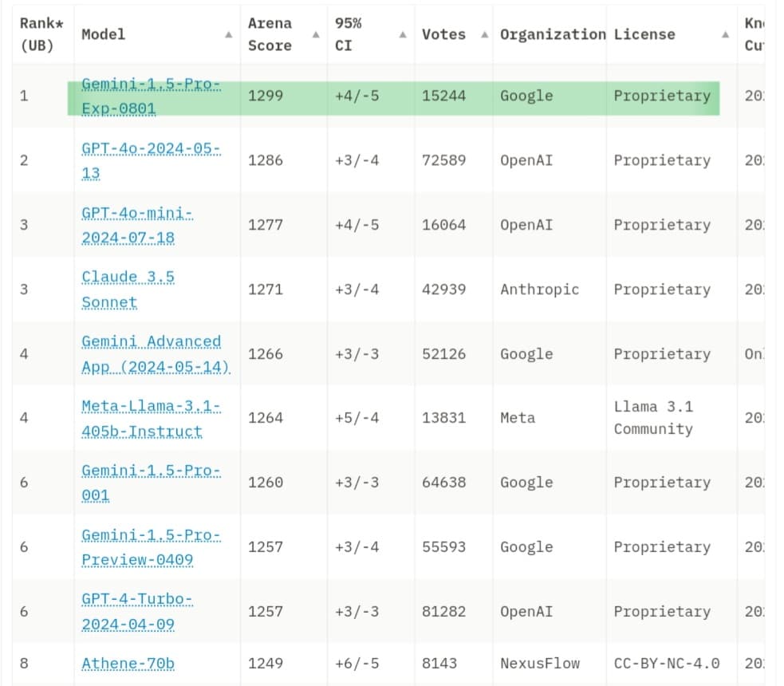The width and height of the screenshot is (784, 686).
Task: Select the Llama 3.1 Community license cell
Action: [x=653, y=418]
